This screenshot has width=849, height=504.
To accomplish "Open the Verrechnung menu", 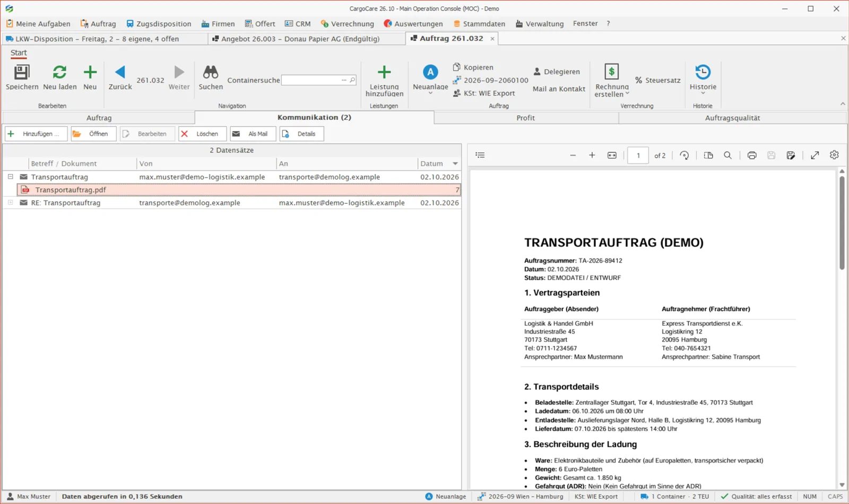I will tap(348, 24).
